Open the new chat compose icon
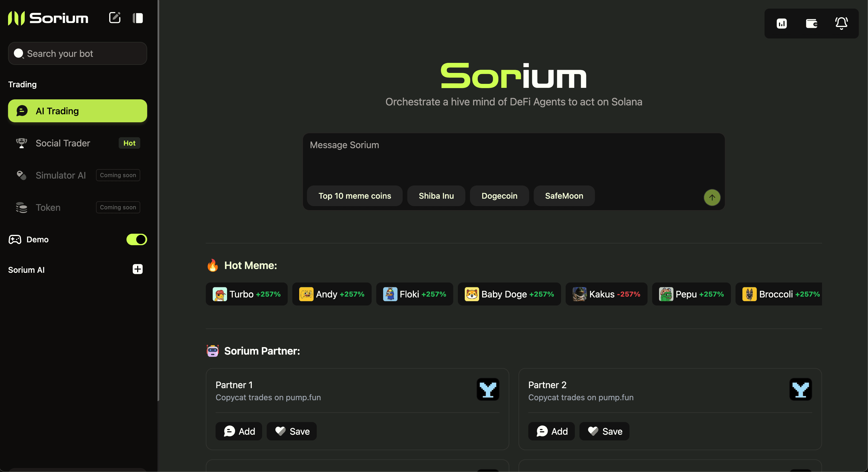868x472 pixels. point(115,18)
